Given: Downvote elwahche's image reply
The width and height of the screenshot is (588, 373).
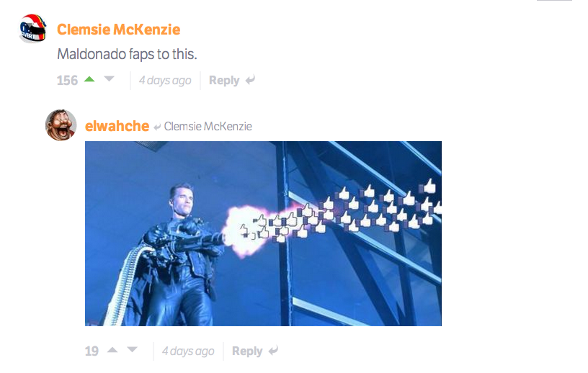Looking at the screenshot, I should coord(132,350).
